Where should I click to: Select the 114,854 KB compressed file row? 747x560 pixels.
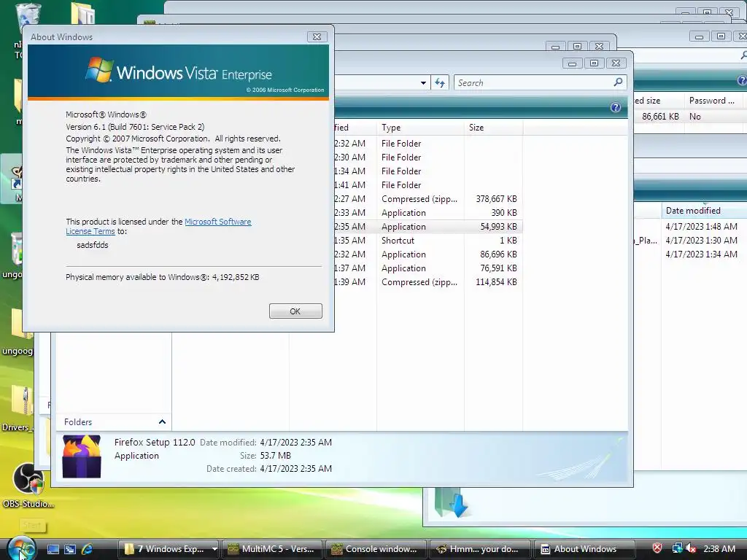(428, 282)
